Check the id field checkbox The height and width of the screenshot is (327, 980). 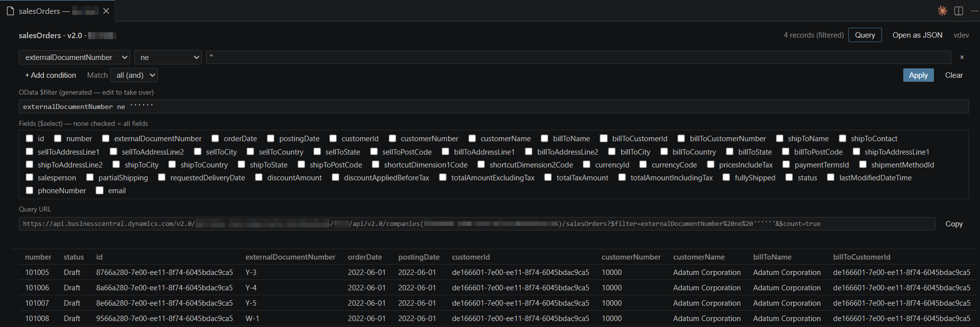pos(30,139)
